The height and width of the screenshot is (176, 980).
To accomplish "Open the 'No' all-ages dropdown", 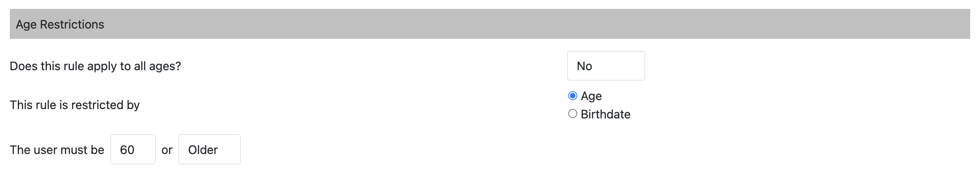I will click(606, 66).
